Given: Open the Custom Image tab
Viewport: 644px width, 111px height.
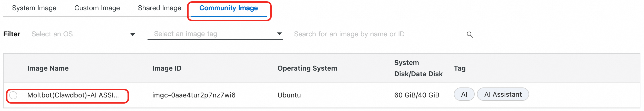Looking at the screenshot, I should tap(97, 8).
